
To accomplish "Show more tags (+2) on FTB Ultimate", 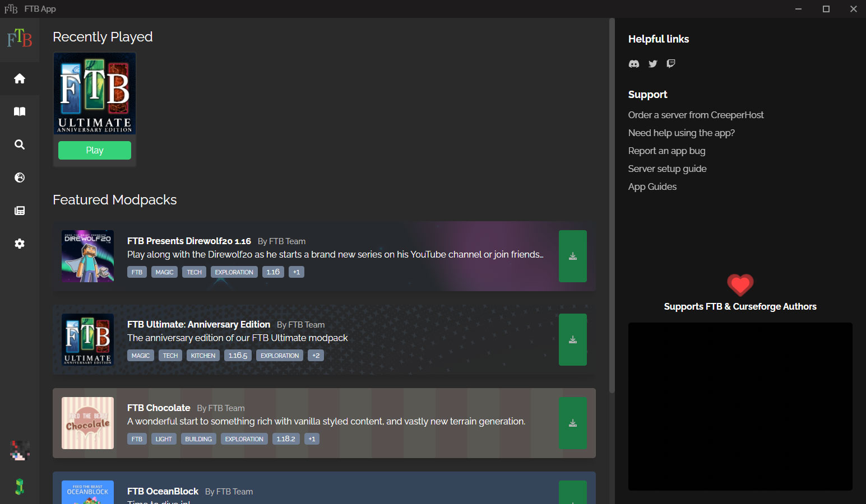I will 316,356.
